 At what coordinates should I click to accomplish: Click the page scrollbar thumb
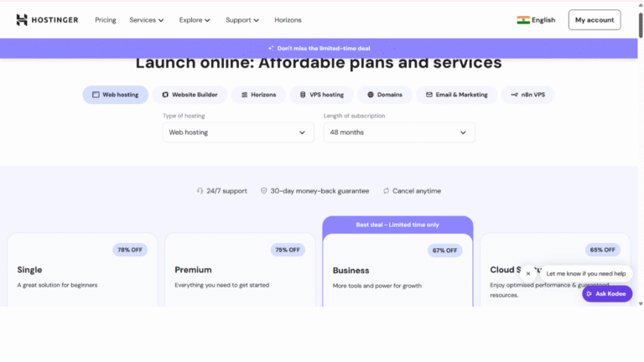pyautogui.click(x=641, y=25)
